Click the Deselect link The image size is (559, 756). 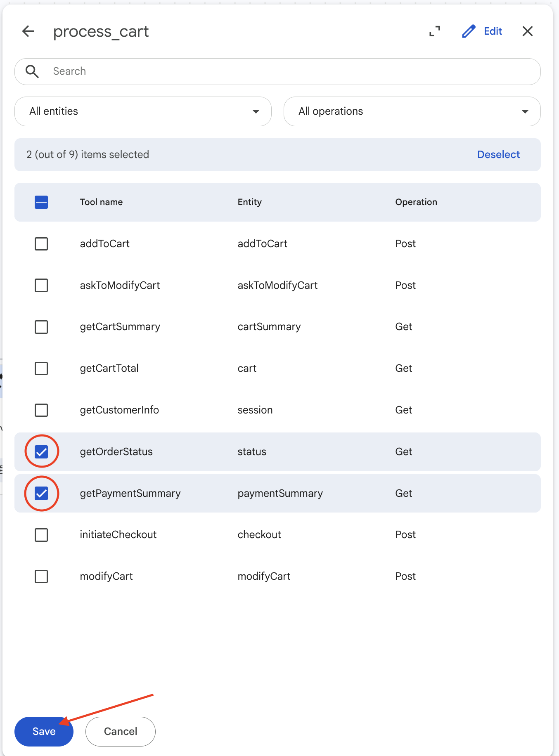[498, 155]
